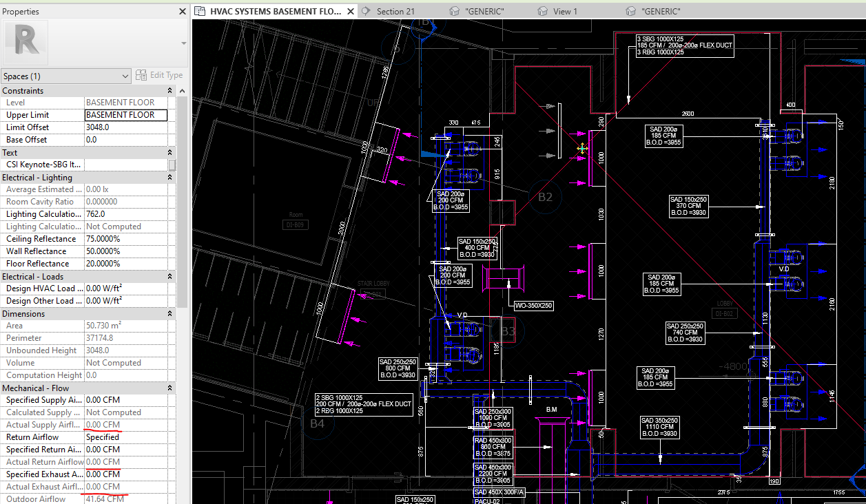The width and height of the screenshot is (866, 504).
Task: Collapse the Electrical - Loads section
Action: pyautogui.click(x=170, y=275)
